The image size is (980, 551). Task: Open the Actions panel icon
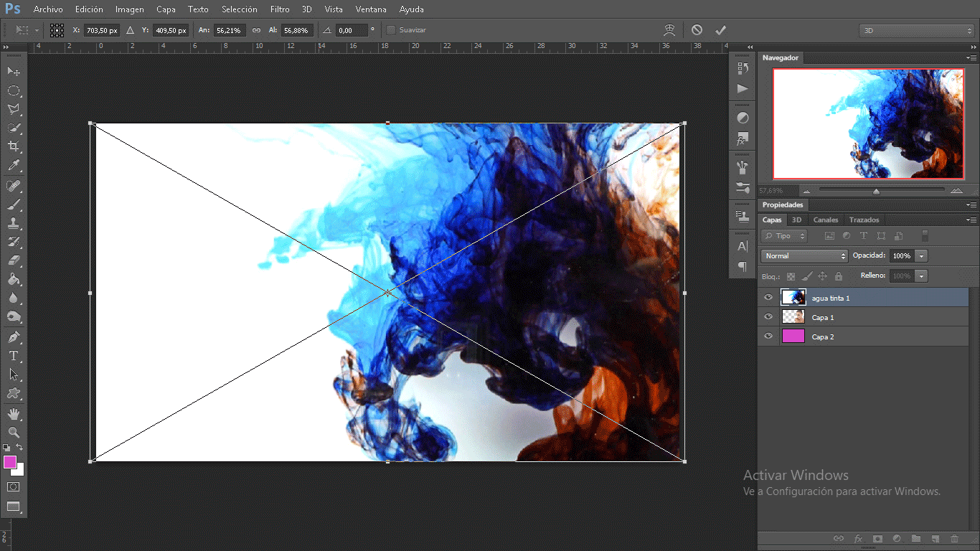(x=743, y=89)
